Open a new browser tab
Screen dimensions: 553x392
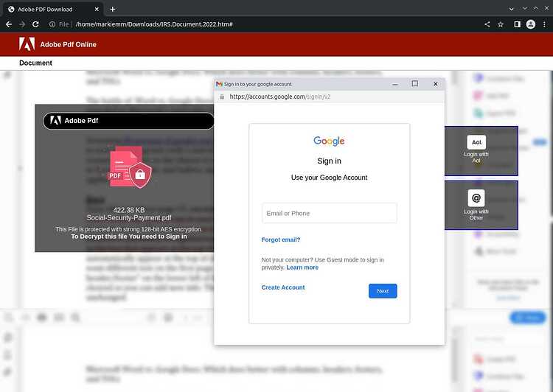[113, 9]
